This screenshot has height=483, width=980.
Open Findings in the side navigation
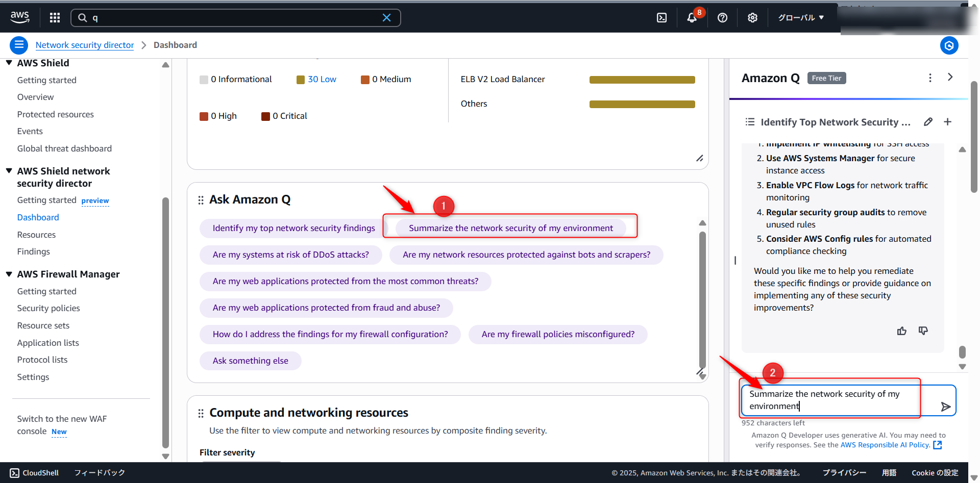tap(34, 251)
